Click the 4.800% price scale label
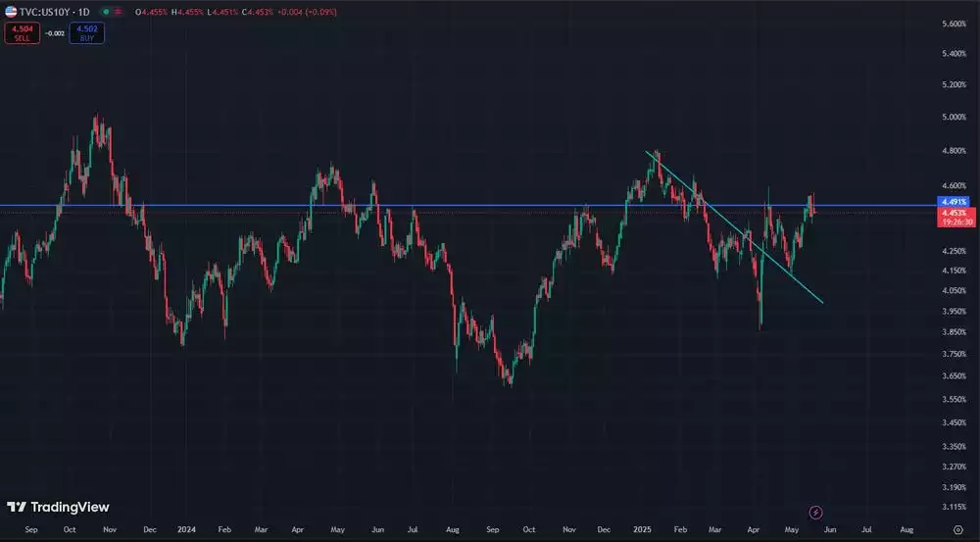 (x=954, y=151)
